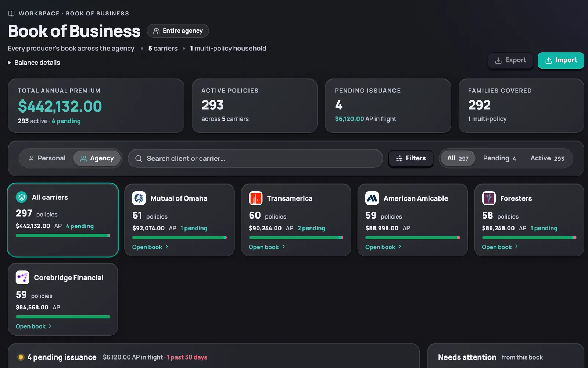Click the Needs attention heading
This screenshot has width=588, height=368.
point(467,357)
